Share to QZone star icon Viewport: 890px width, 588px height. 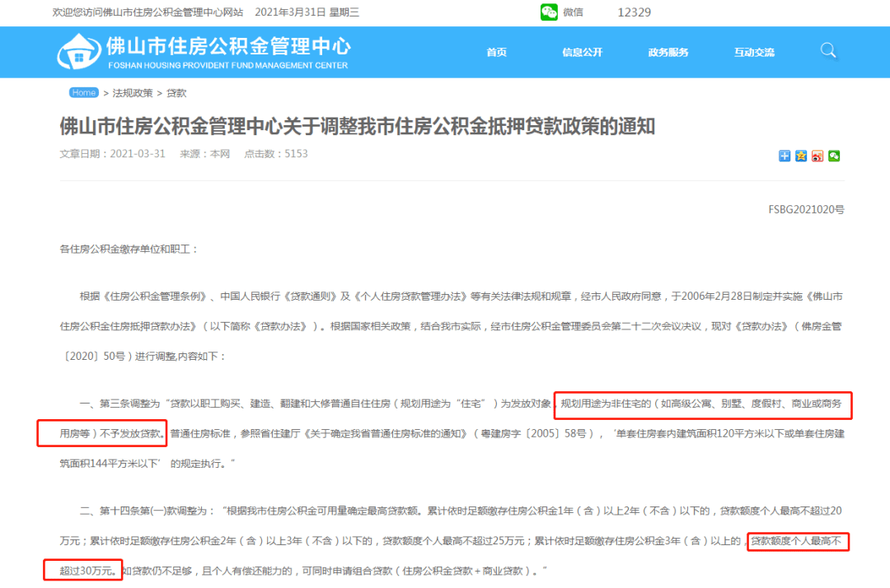[801, 156]
